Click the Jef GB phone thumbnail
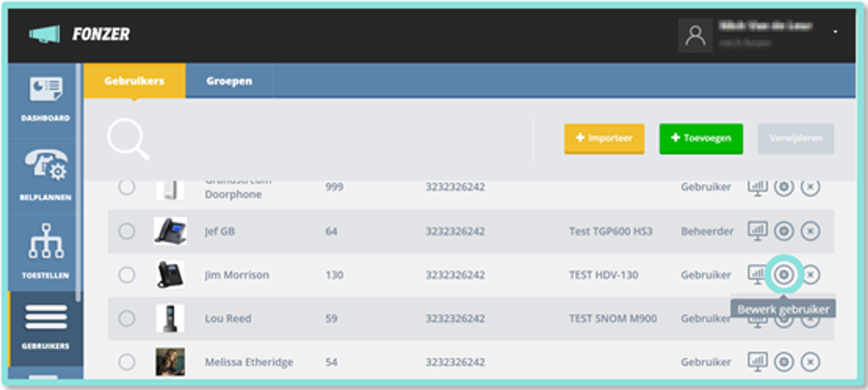This screenshot has width=868, height=390. point(170,231)
